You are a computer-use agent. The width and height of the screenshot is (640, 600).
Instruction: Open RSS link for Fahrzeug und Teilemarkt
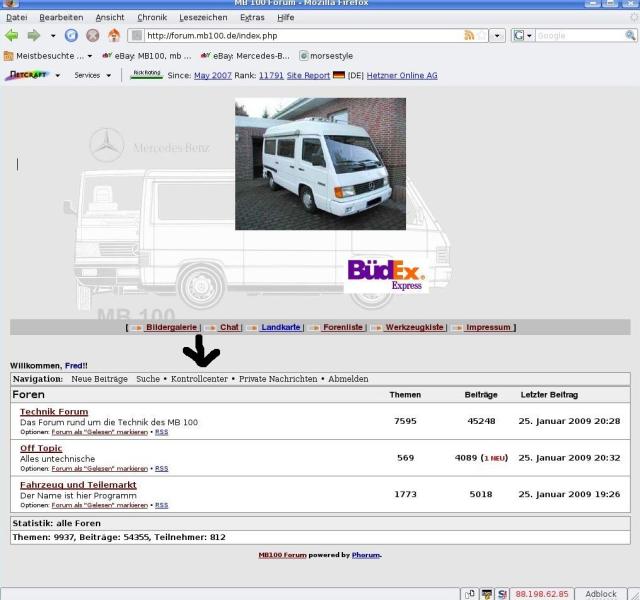pyautogui.click(x=162, y=505)
